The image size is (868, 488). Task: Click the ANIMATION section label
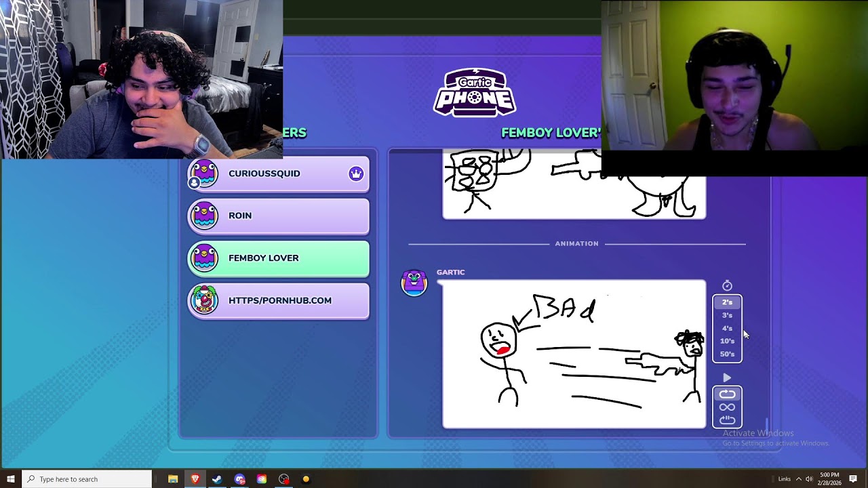[576, 243]
